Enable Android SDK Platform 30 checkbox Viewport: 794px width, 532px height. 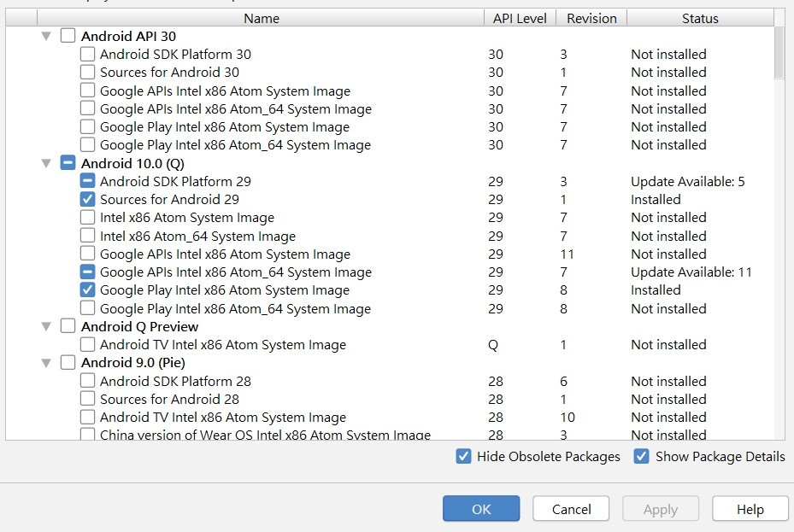coord(87,54)
